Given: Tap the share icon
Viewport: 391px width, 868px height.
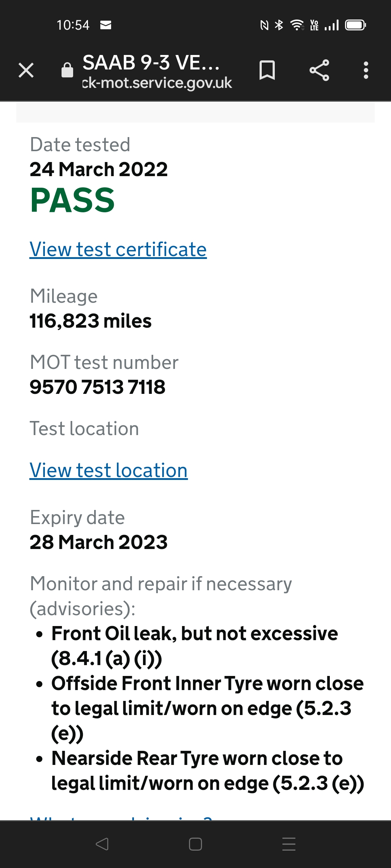Looking at the screenshot, I should point(319,70).
